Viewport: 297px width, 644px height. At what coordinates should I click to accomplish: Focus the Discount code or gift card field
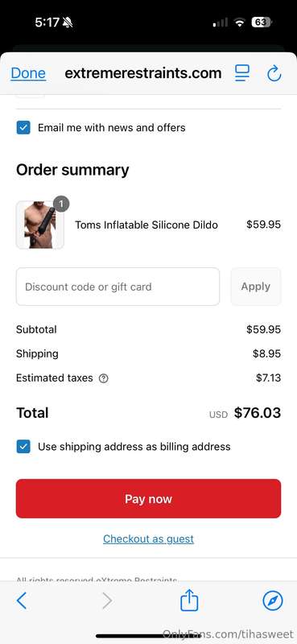coord(118,287)
